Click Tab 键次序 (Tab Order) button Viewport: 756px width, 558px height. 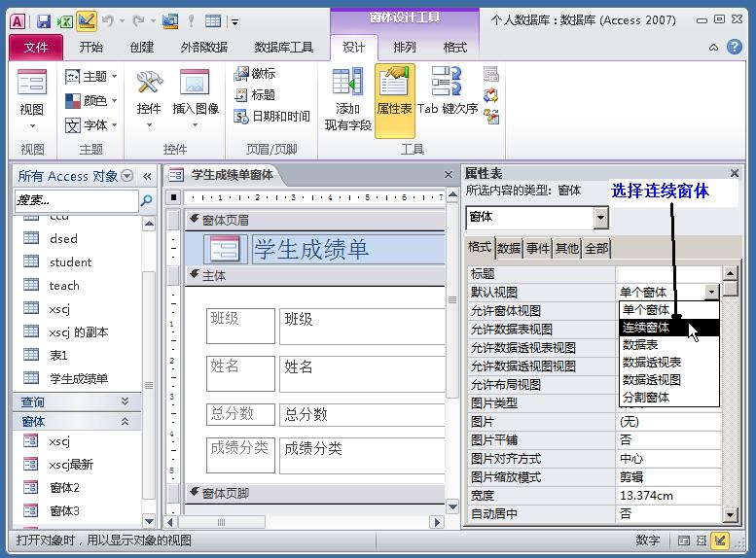[448, 91]
